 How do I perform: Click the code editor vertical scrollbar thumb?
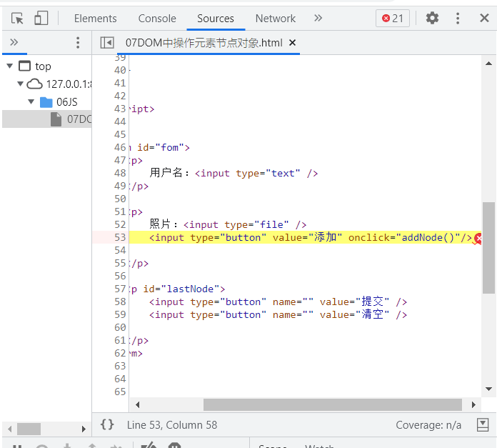click(x=488, y=248)
